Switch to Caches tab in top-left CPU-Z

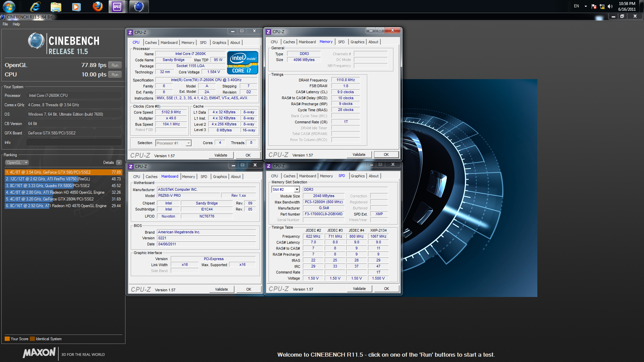pos(151,43)
